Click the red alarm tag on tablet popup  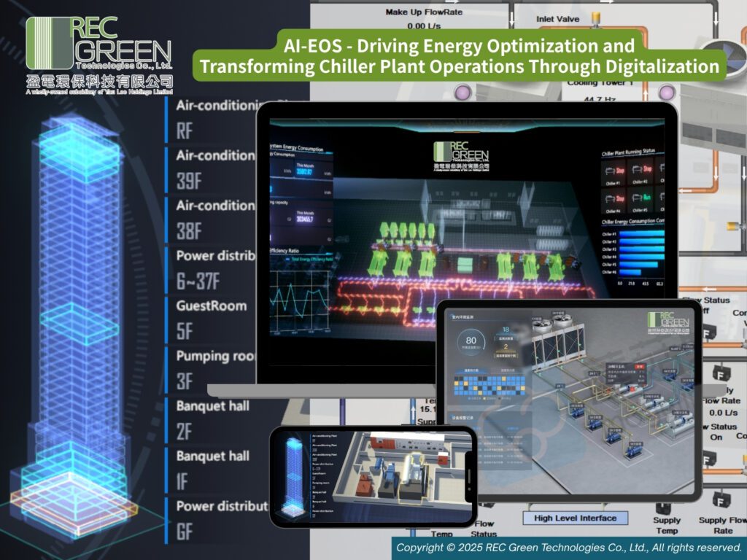(639, 367)
